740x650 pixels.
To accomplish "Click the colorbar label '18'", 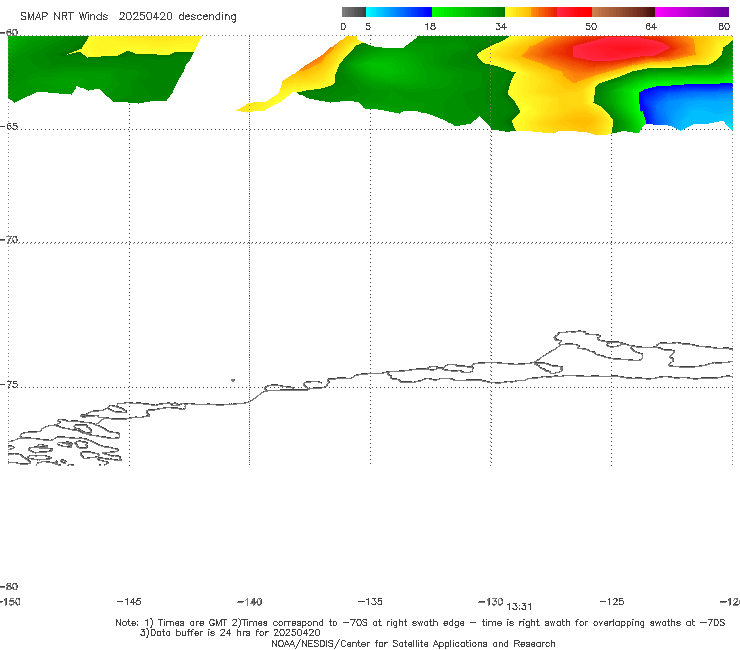I will tap(430, 26).
